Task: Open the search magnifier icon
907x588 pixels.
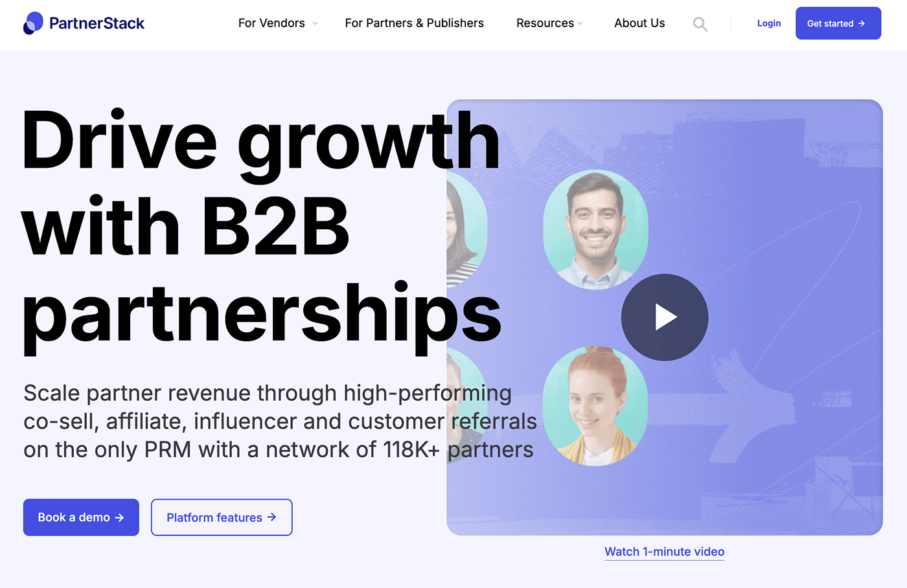Action: point(700,24)
